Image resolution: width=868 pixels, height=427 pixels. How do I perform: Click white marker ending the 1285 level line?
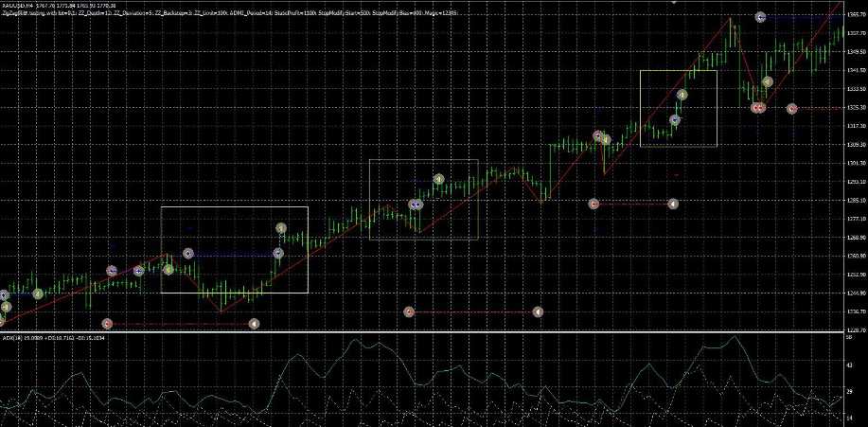[x=673, y=204]
